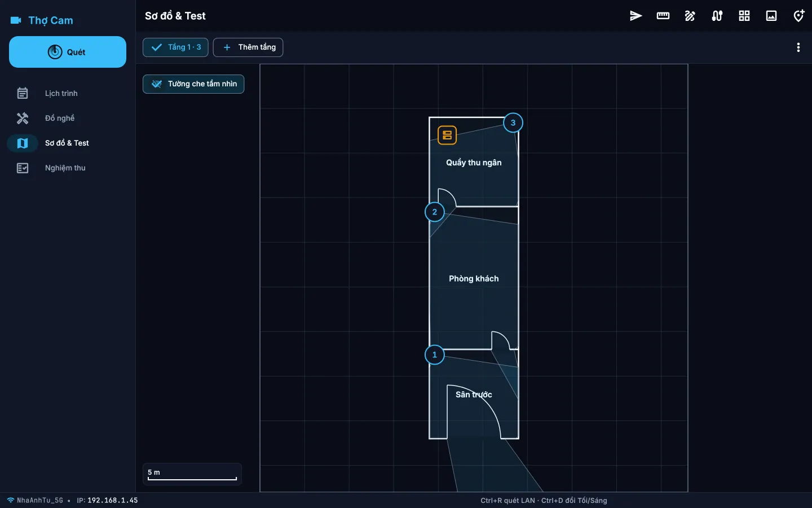Add a floor with Thêm tầng
Viewport: 812px width, 508px height.
pos(248,47)
